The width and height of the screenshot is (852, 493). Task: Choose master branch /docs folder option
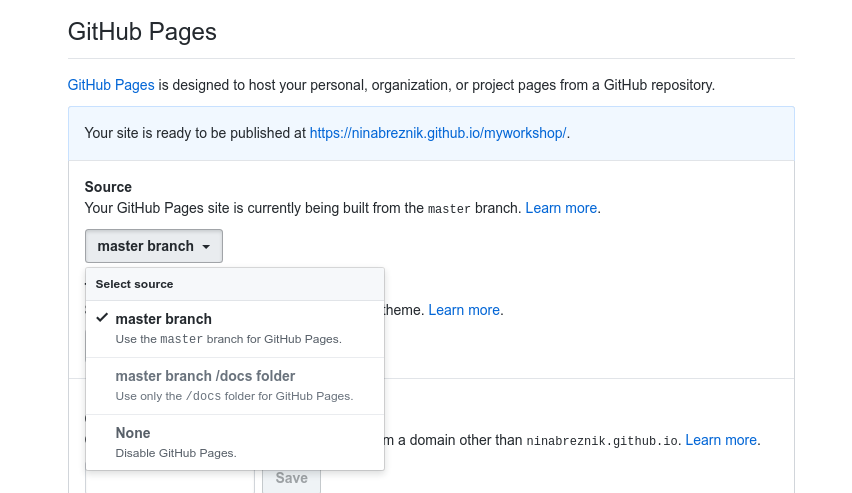click(x=235, y=386)
